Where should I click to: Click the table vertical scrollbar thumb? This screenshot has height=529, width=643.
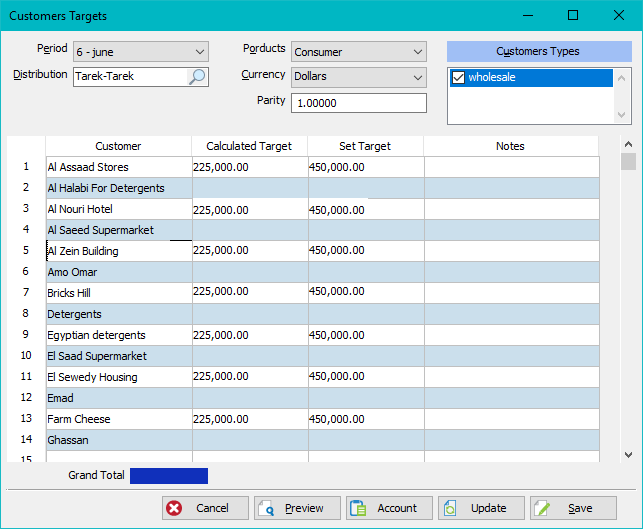[628, 161]
